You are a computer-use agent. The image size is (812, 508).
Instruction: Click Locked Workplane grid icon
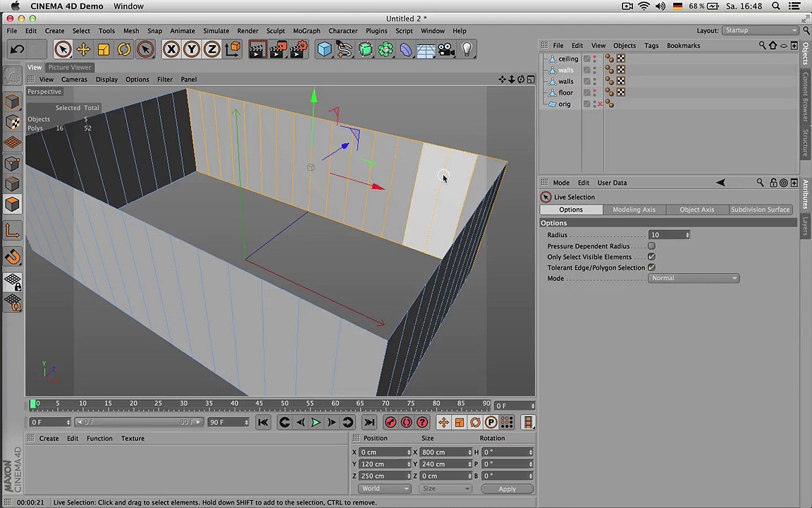(x=13, y=282)
